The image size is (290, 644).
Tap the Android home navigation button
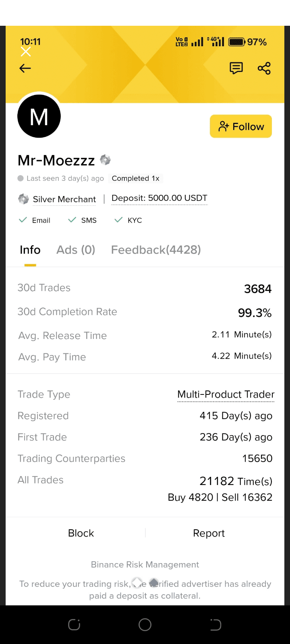(145, 625)
